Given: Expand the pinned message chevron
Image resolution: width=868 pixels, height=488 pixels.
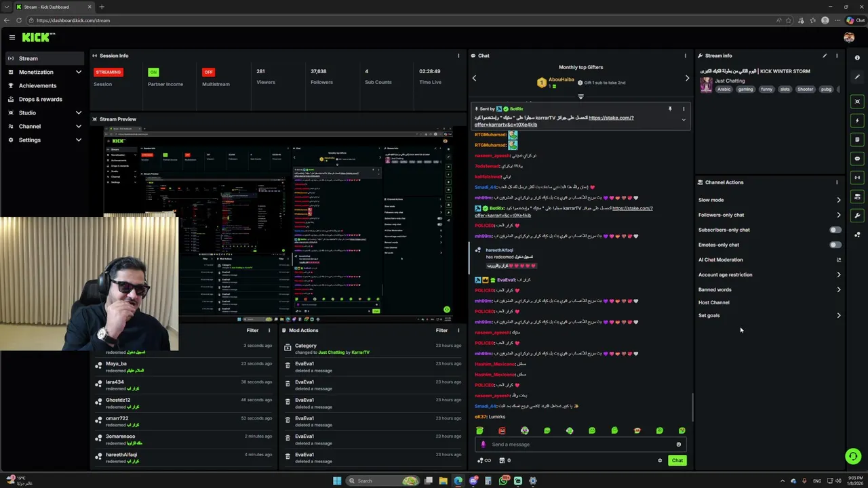Looking at the screenshot, I should (684, 120).
